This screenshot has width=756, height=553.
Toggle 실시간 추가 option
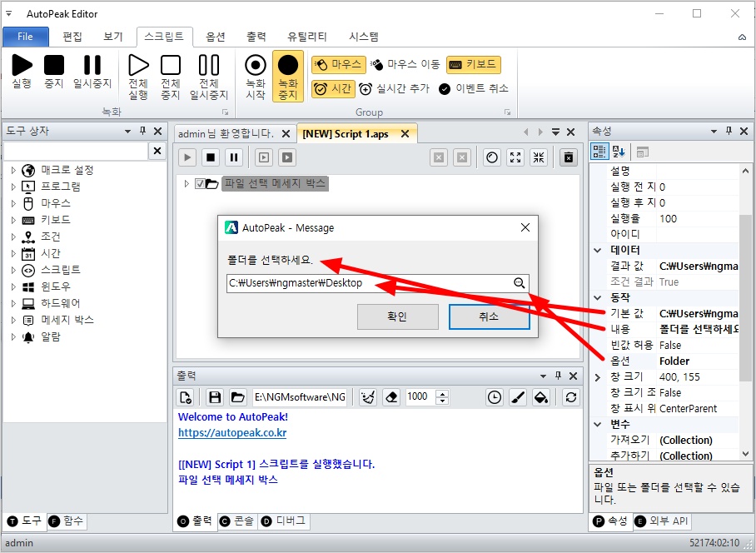394,89
